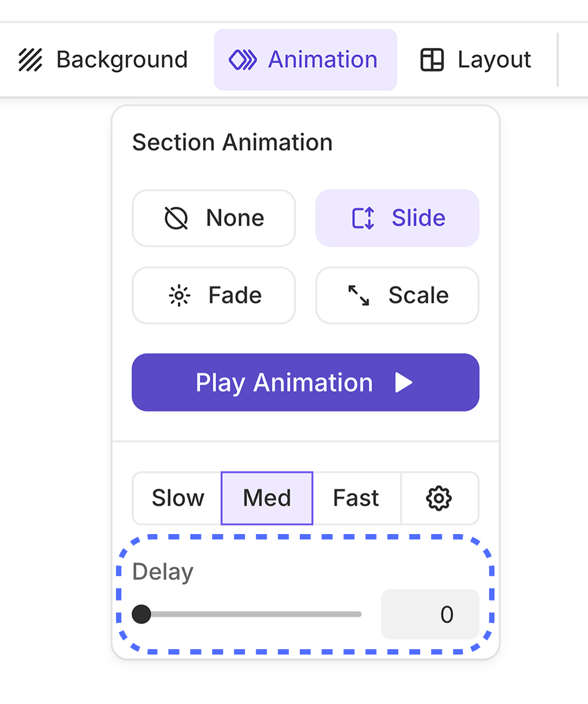588x704 pixels.
Task: Click the Slide arrows icon
Action: click(x=363, y=218)
